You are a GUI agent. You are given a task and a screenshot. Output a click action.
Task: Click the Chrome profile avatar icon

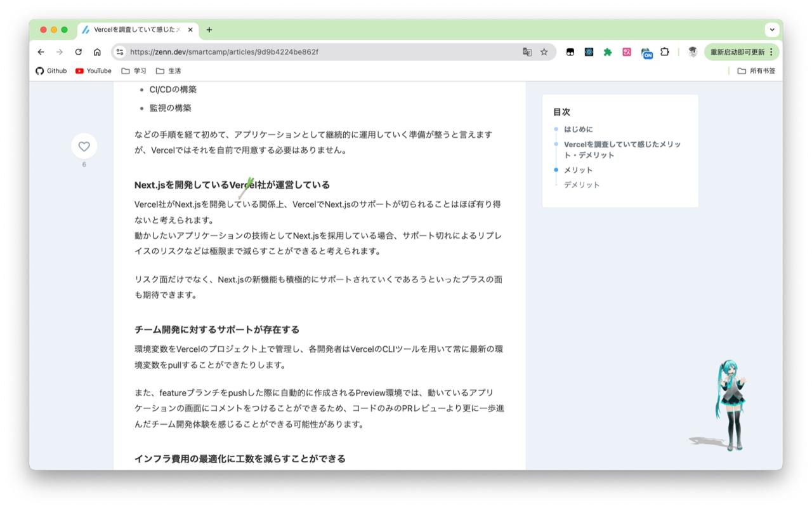(x=691, y=52)
